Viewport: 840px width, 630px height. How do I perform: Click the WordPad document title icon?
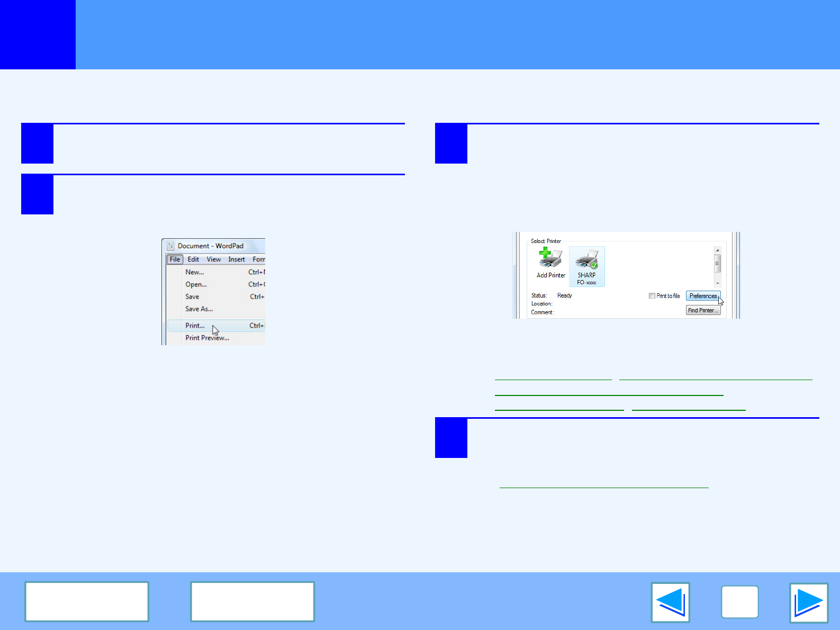point(170,246)
